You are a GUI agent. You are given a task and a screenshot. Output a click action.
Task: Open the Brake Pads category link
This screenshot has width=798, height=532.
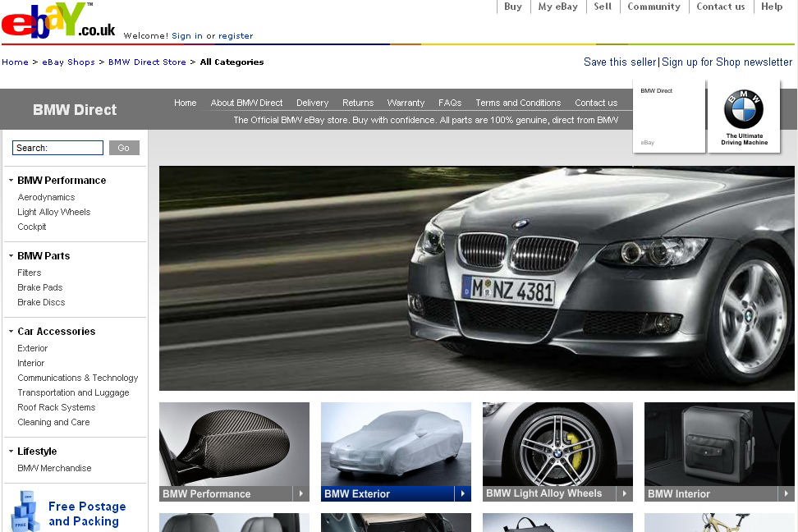(40, 287)
